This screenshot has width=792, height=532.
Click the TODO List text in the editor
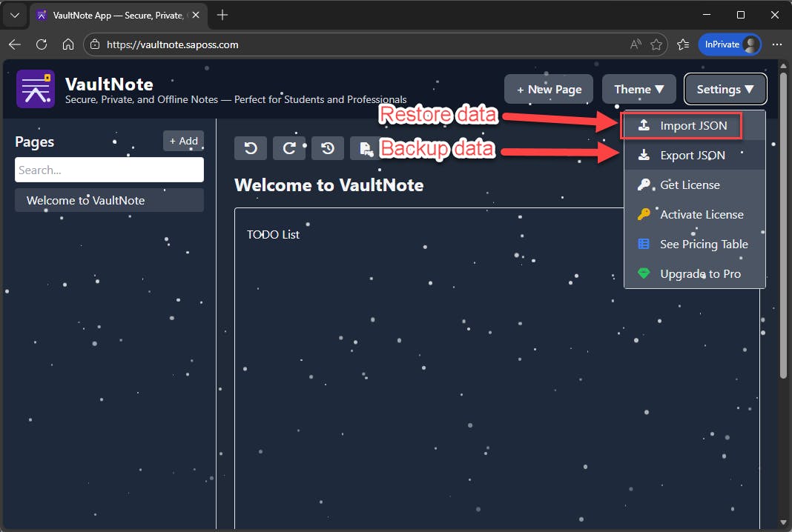click(273, 235)
